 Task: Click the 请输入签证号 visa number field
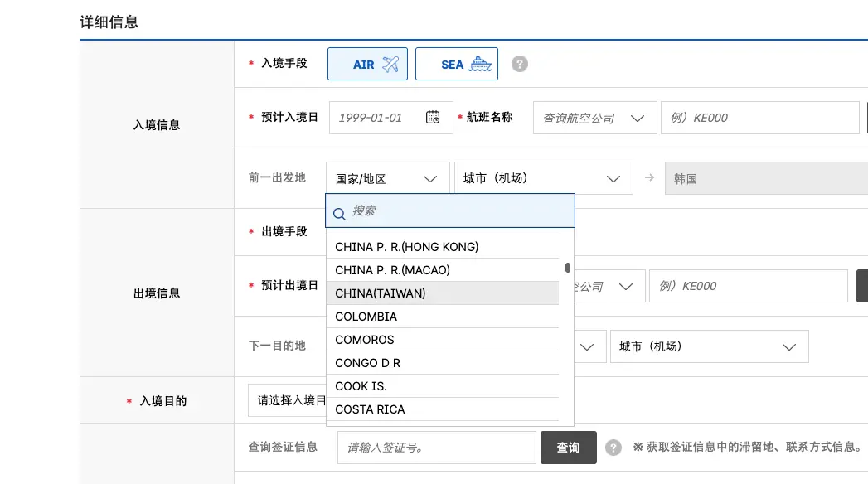(435, 447)
